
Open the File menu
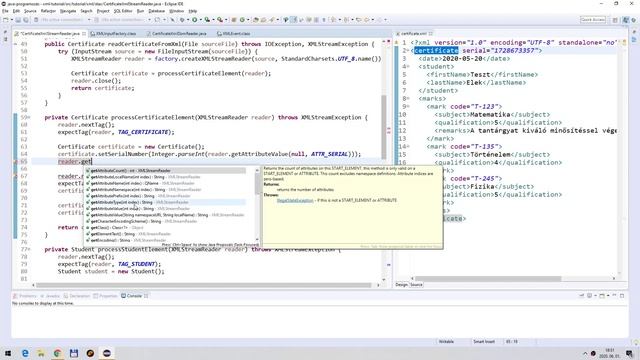[x=5, y=11]
